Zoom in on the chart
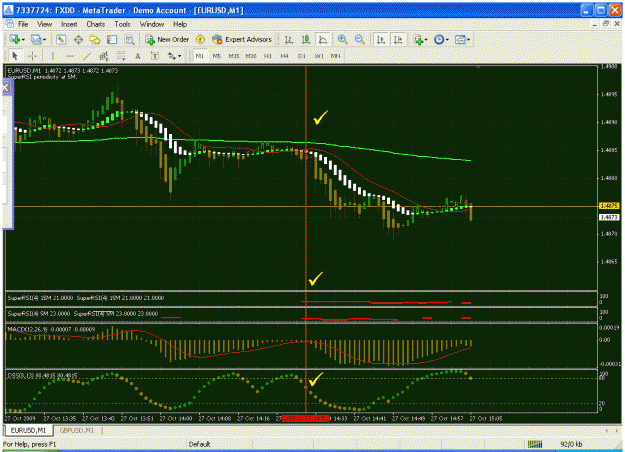Viewport: 625px width, 452px height. tap(342, 39)
